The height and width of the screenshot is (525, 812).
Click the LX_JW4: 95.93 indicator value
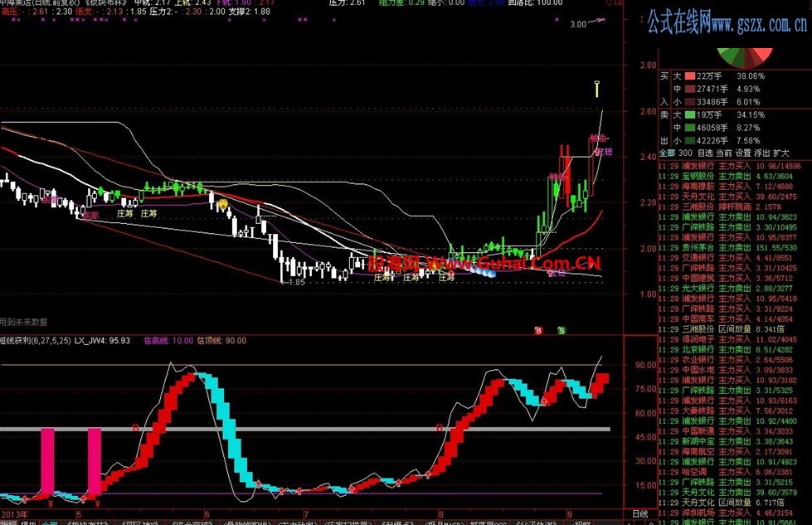(103, 341)
